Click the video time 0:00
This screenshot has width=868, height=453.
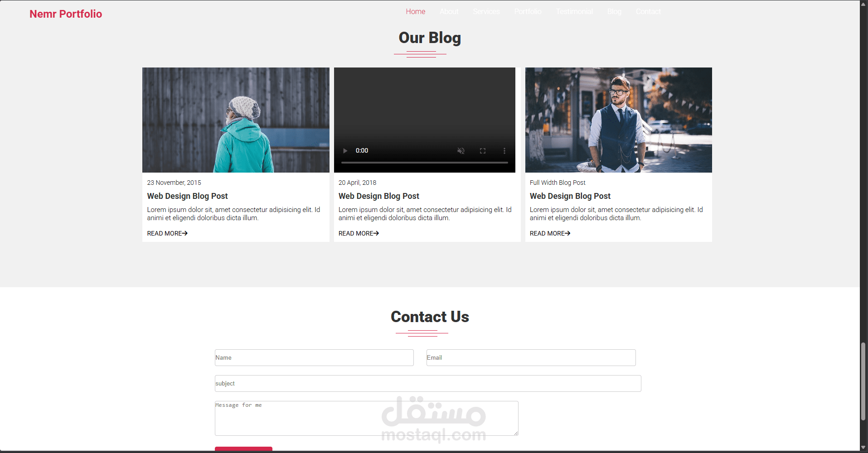click(362, 150)
